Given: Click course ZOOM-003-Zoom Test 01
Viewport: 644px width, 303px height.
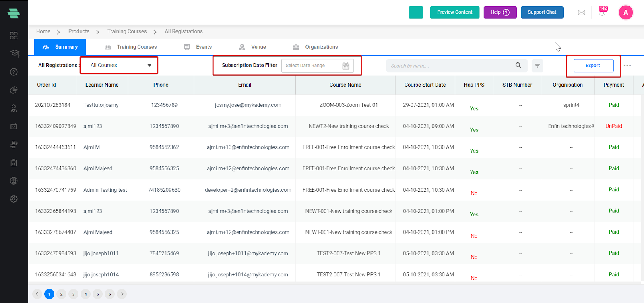Looking at the screenshot, I should [x=349, y=105].
